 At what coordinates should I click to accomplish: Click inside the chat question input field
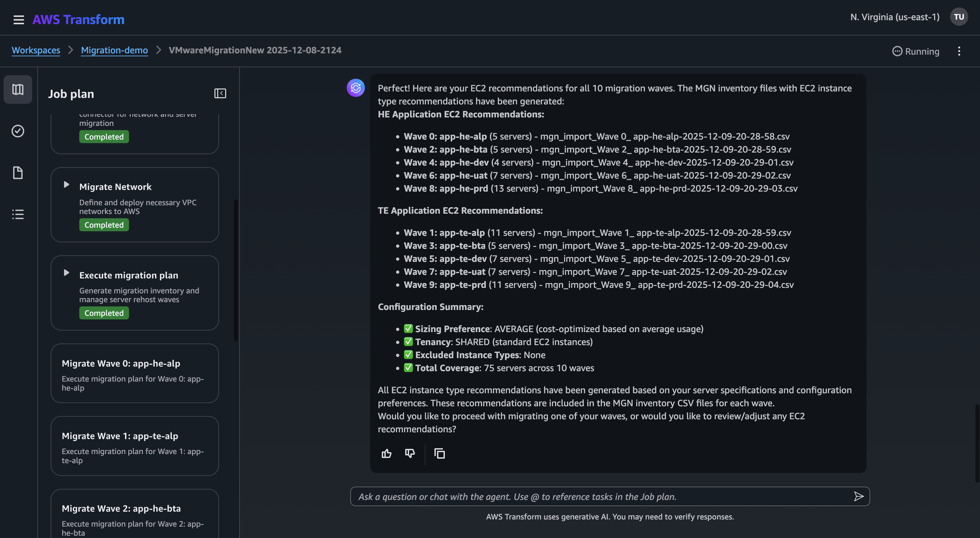(x=571, y=496)
